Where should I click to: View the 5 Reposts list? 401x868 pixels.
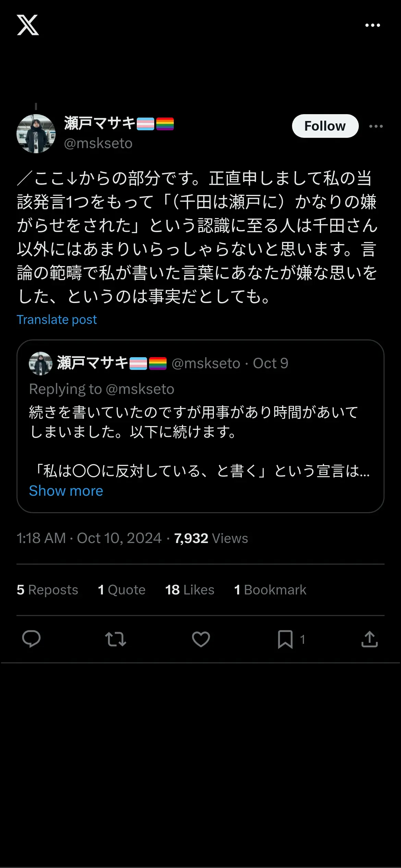pos(48,590)
